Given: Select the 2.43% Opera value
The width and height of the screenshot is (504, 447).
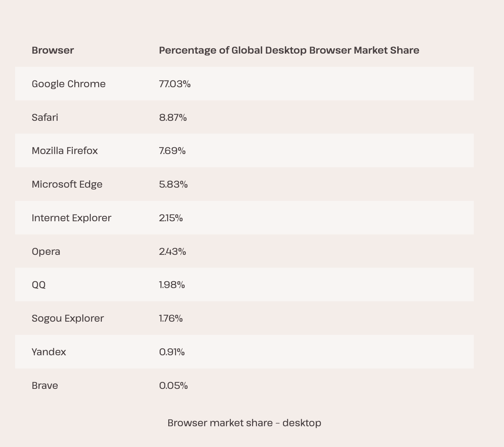Looking at the screenshot, I should 172,251.
